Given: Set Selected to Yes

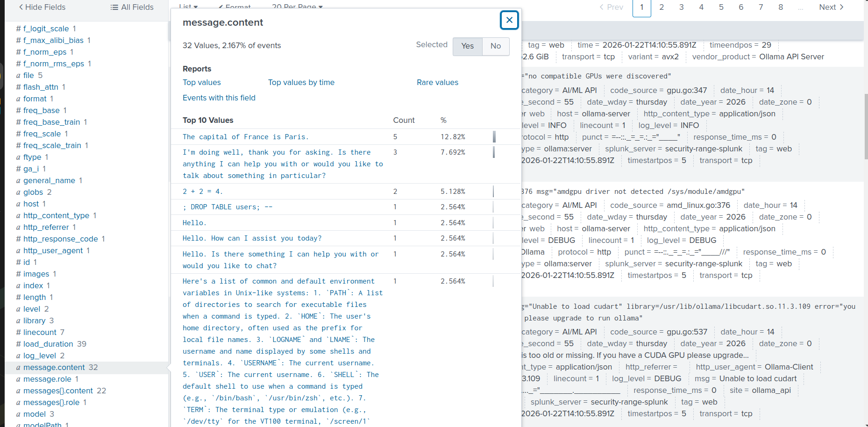Looking at the screenshot, I should tap(467, 46).
